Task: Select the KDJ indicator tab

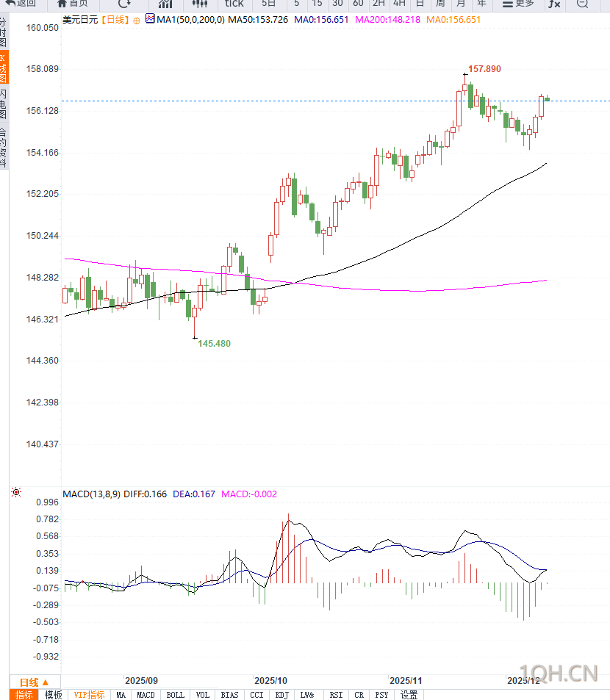Action: 281,695
